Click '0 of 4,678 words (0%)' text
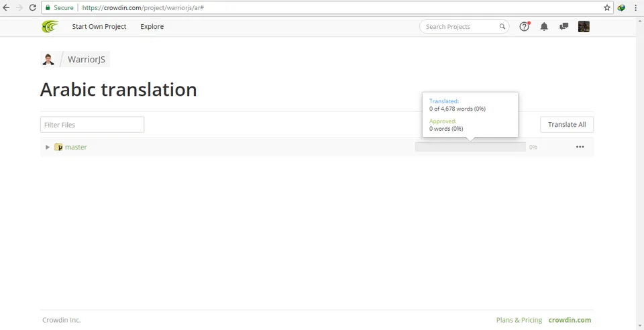This screenshot has width=644, height=330. (458, 109)
